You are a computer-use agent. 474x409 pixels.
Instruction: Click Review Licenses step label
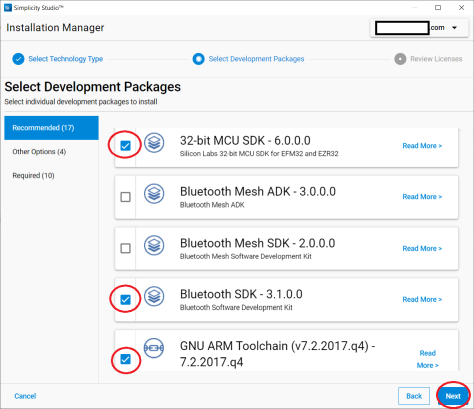click(x=436, y=59)
